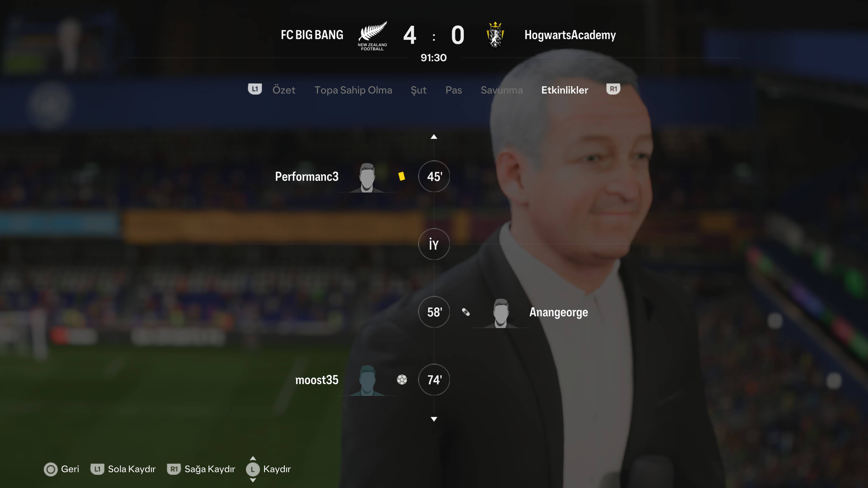
Task: Switch to the Özet tab
Action: point(284,90)
